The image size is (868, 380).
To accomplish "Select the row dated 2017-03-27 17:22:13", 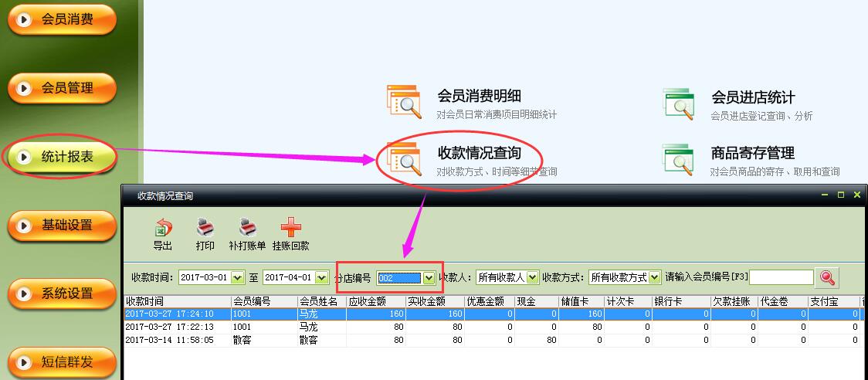I will [493, 327].
